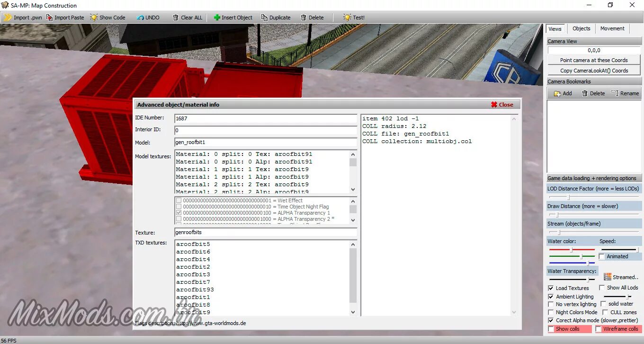Delete the camera bookmark
644x344 pixels.
click(593, 93)
